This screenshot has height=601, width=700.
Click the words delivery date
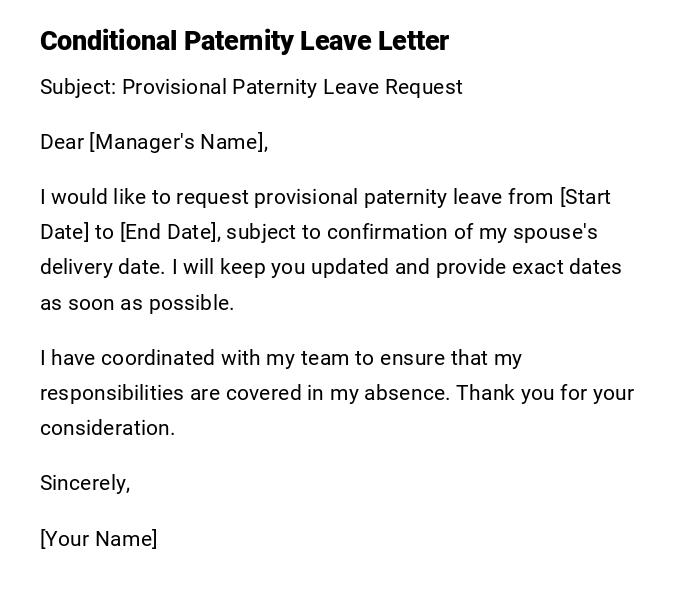click(x=102, y=267)
